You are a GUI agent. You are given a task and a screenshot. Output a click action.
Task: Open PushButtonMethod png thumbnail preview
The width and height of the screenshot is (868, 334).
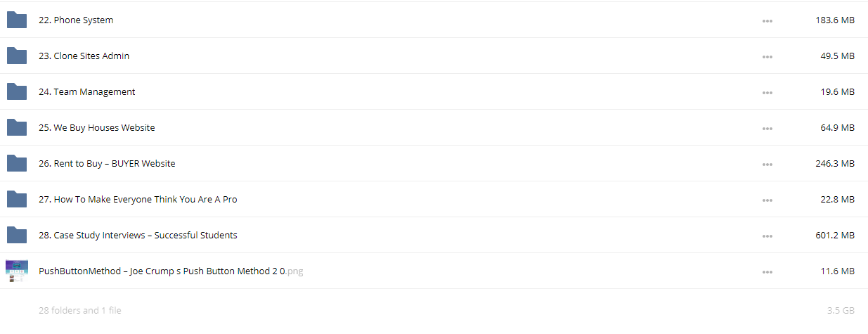click(17, 271)
